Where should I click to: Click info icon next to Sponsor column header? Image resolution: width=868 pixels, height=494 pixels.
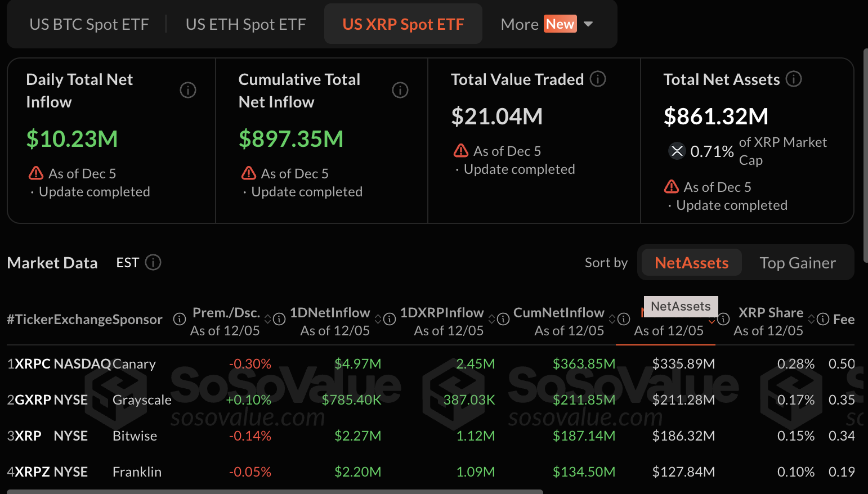(180, 320)
